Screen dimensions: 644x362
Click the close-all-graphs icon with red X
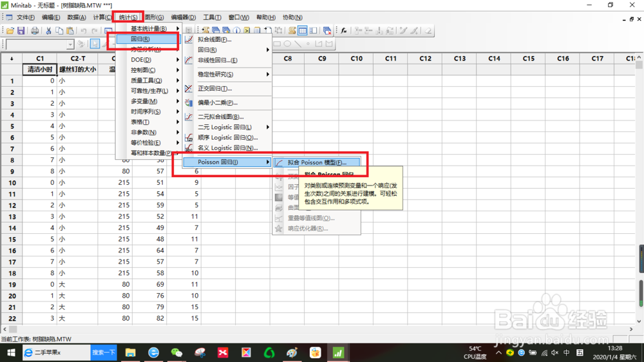point(327,30)
